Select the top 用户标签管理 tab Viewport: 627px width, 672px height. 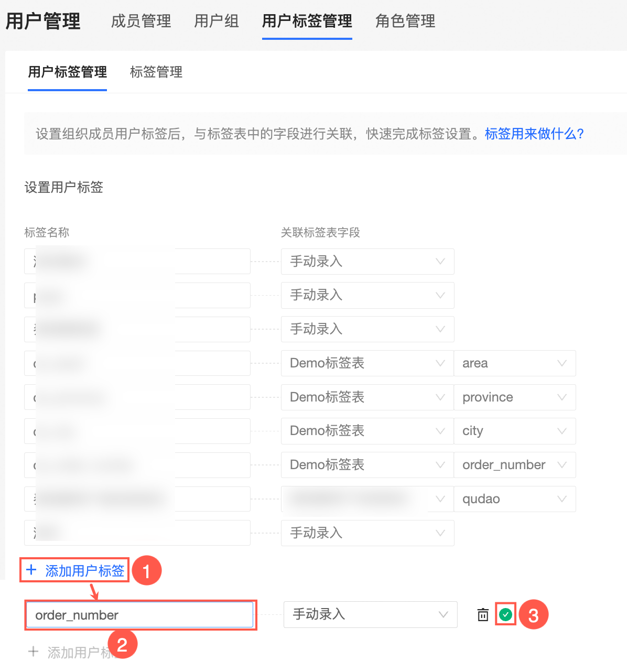(307, 21)
